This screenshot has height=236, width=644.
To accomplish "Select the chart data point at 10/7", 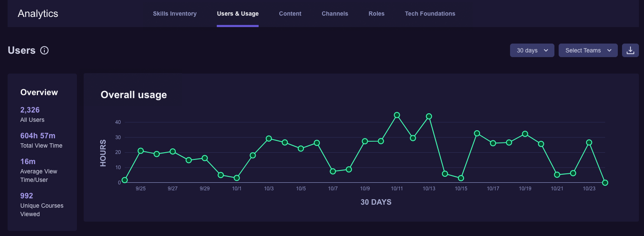I will tap(333, 171).
